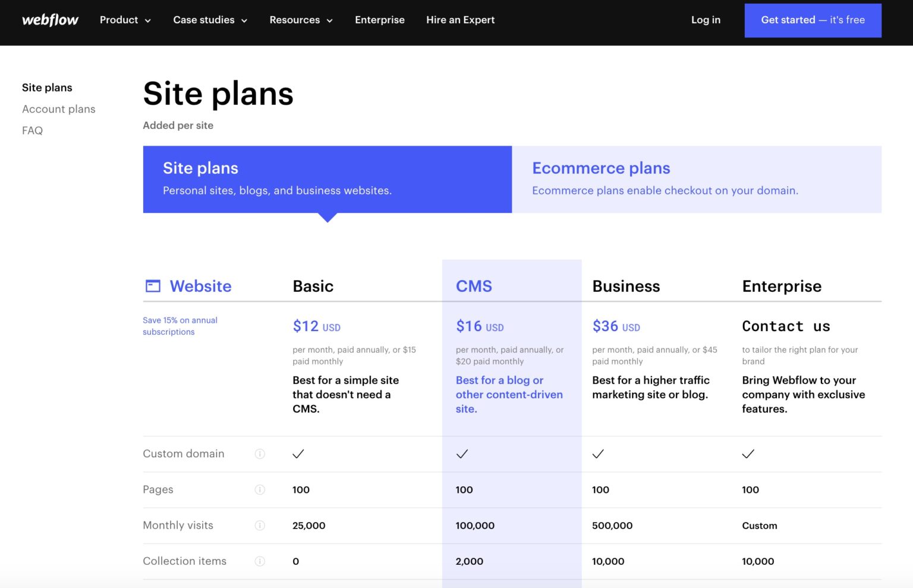Click the info icon beside Pages
Screen dimensions: 913x588
coord(260,489)
